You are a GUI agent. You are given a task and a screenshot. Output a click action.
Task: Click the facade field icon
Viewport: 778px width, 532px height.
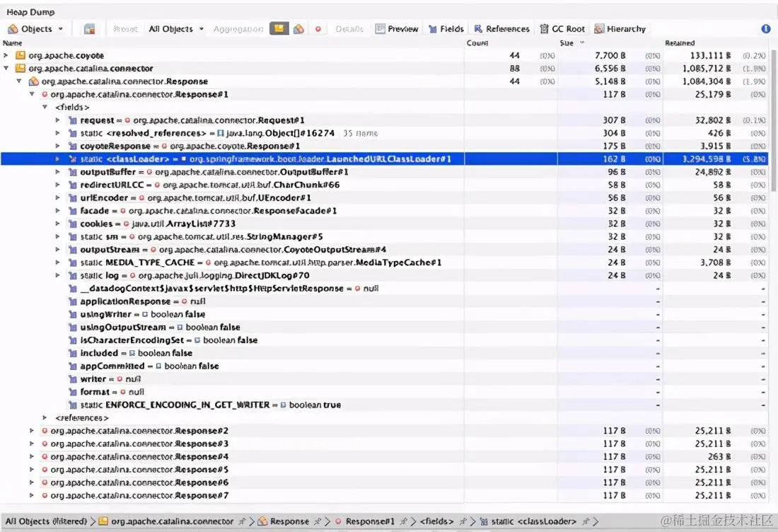72,210
